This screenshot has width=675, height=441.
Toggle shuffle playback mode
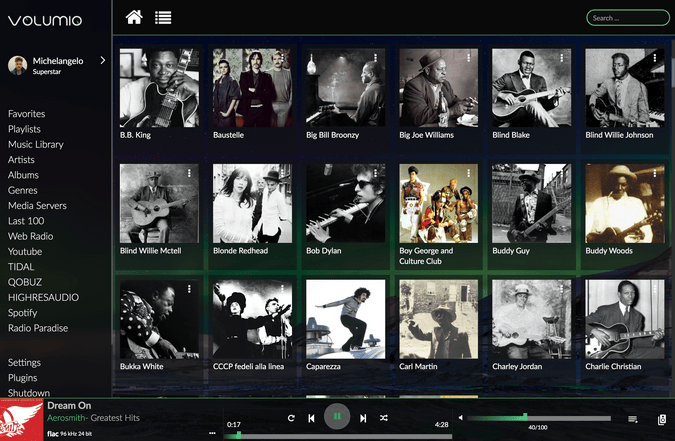click(384, 418)
